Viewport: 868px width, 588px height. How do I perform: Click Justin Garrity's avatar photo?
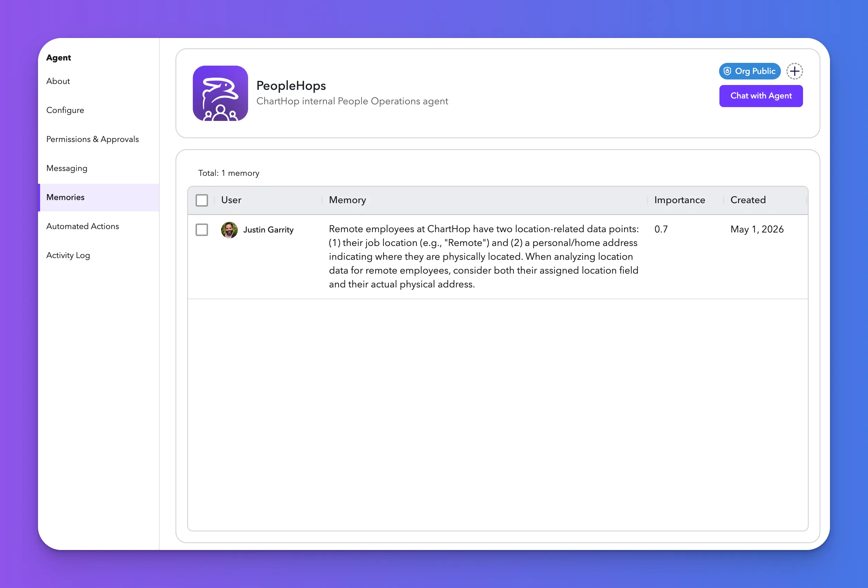tap(229, 230)
